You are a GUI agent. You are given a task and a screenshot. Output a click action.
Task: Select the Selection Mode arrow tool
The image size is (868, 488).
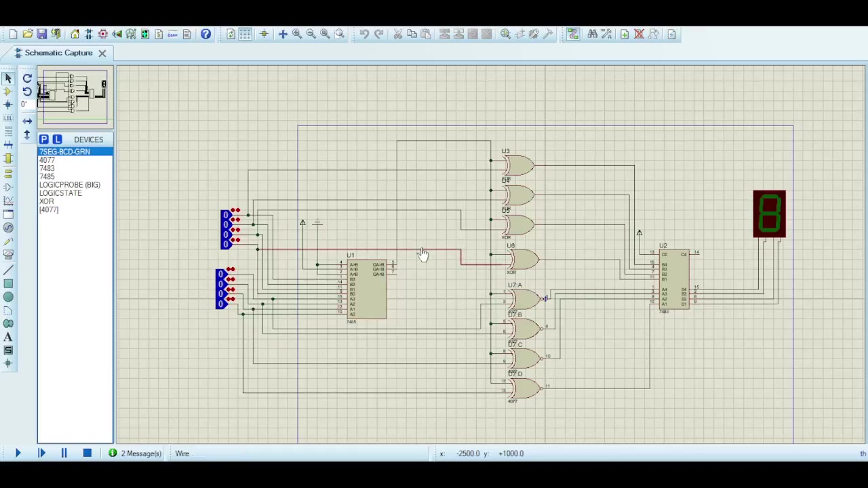point(8,78)
